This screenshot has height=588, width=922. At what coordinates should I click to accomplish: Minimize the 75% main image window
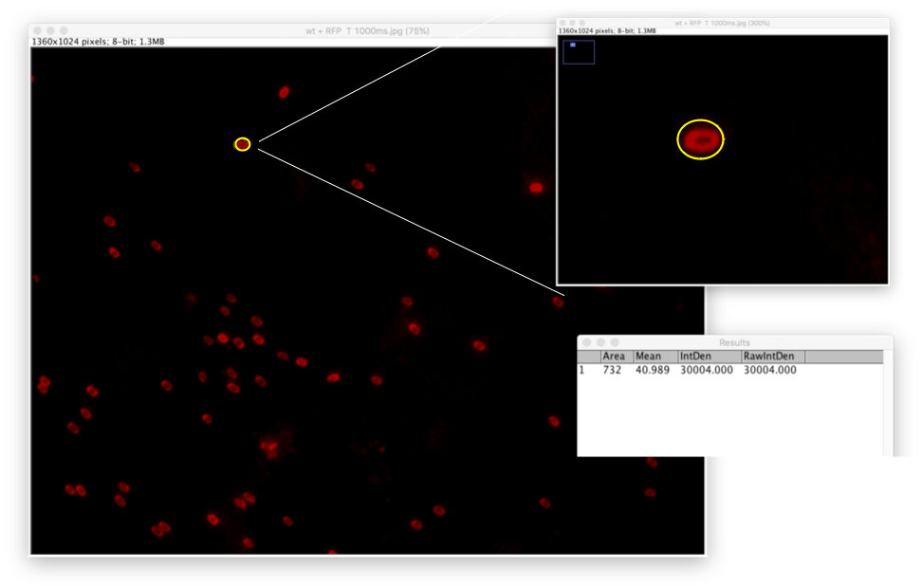point(50,31)
